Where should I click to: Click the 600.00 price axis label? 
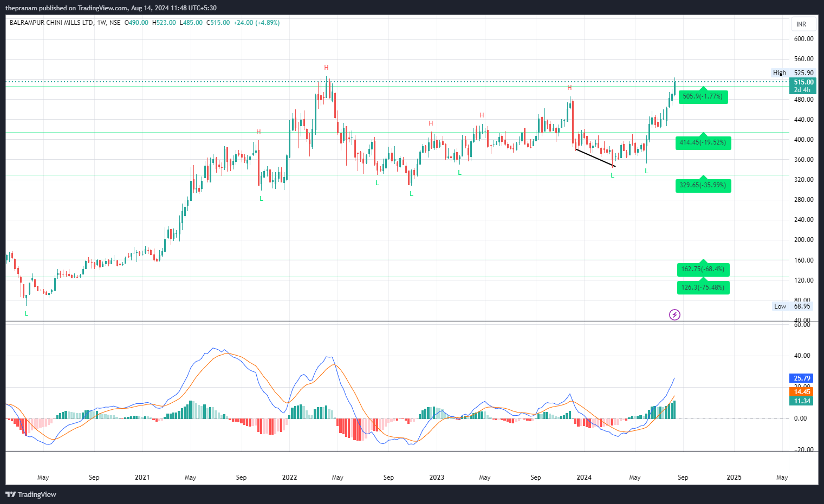[x=803, y=39]
